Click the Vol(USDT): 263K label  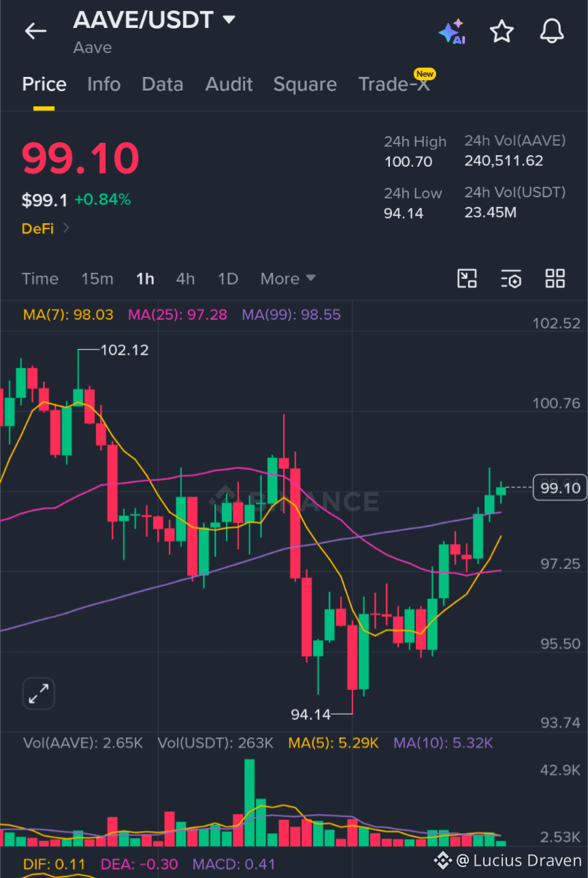pyautogui.click(x=216, y=743)
